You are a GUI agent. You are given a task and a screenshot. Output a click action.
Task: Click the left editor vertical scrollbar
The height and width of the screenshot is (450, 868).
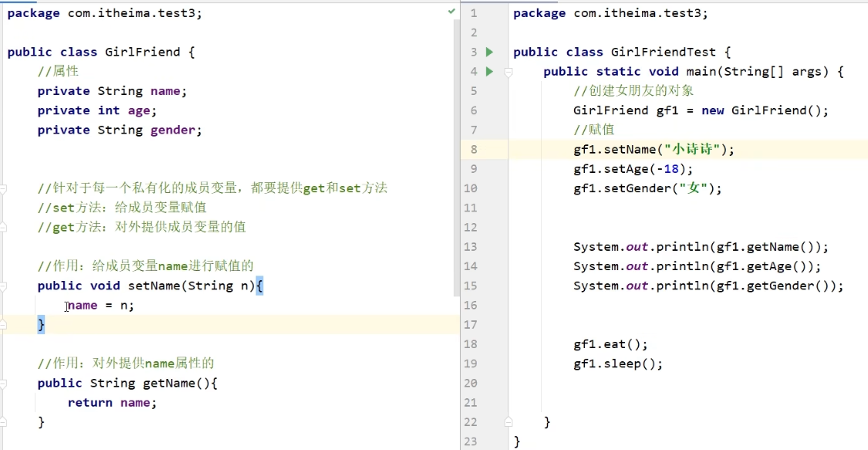click(456, 157)
